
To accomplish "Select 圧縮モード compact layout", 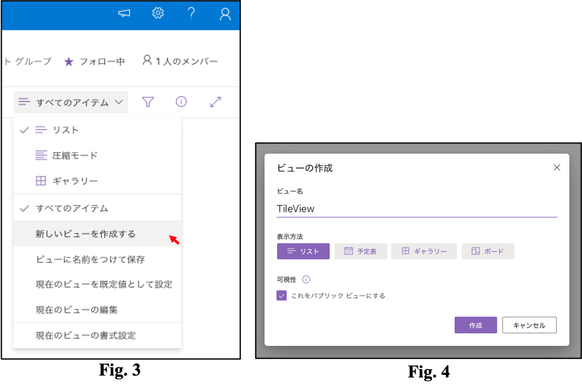I will (97, 156).
